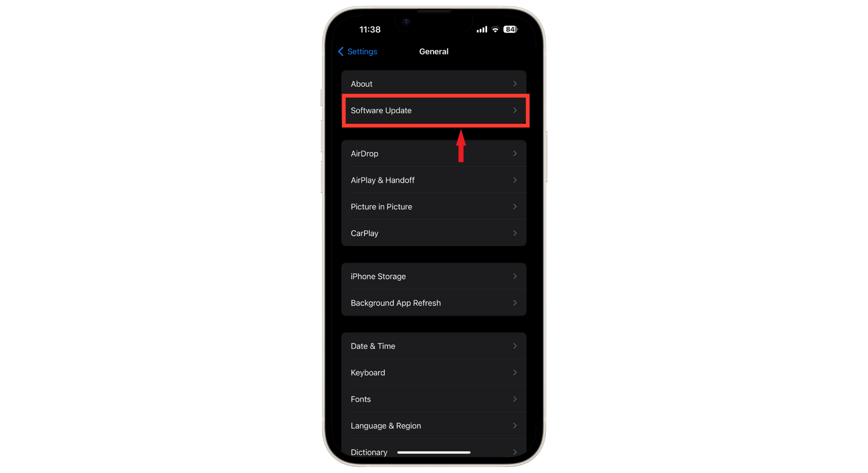Select the General tab header
868x473 pixels.
(x=434, y=51)
